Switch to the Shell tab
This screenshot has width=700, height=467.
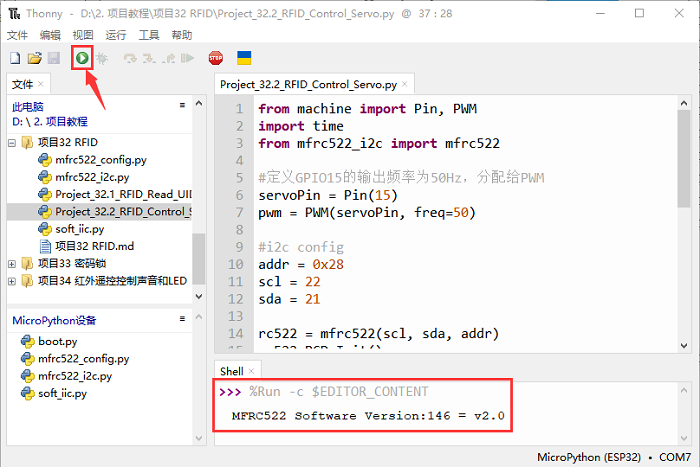pos(231,371)
